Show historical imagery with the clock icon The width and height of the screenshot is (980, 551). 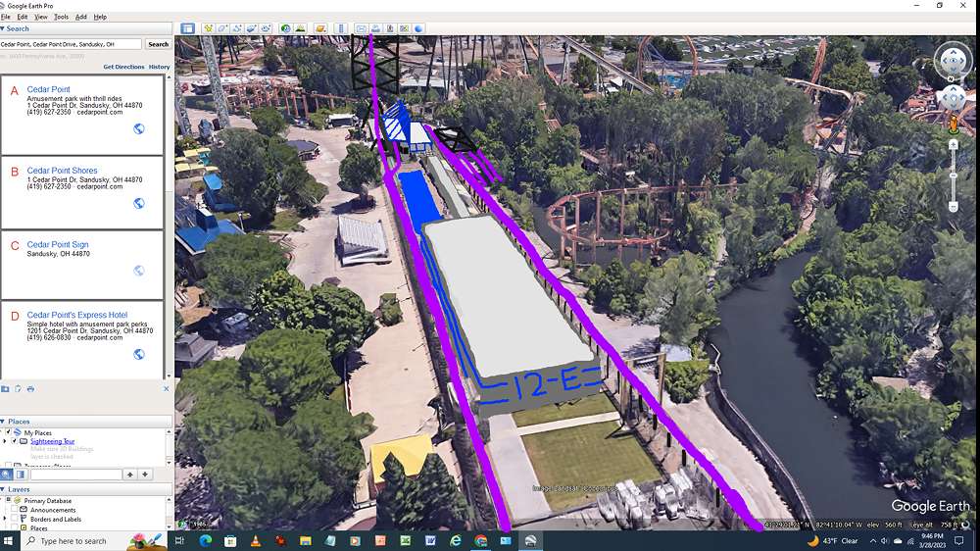pyautogui.click(x=285, y=28)
